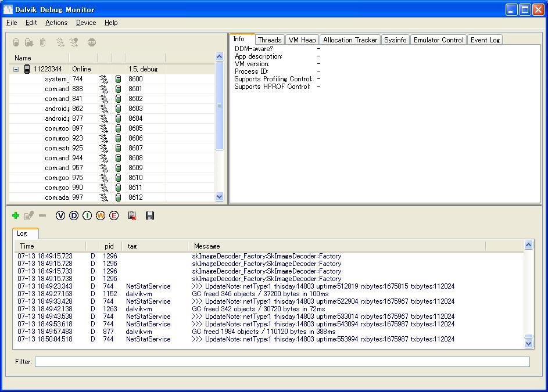Screen dimensions: 548x392
Task: Click the device list scroll up arrow
Action: point(220,56)
